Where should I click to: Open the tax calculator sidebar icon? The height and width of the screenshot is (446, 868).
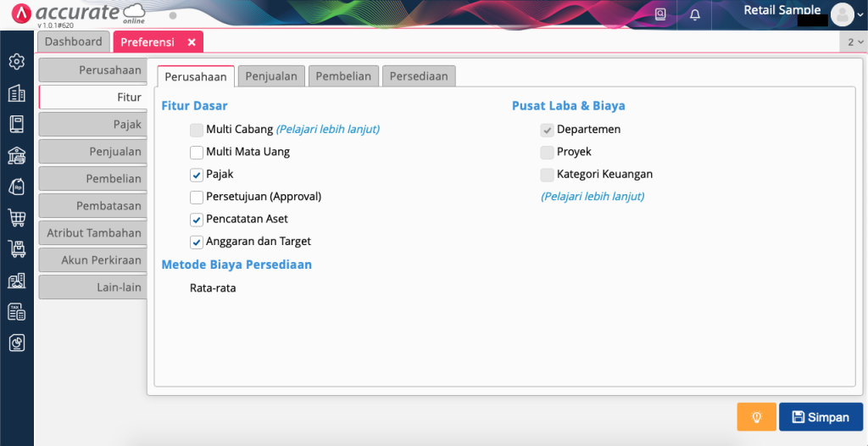(16, 311)
